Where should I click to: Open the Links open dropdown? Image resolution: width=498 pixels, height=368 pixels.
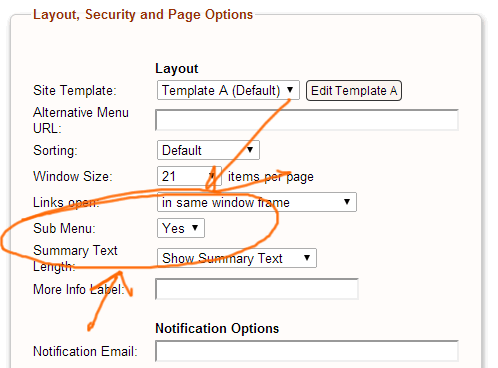(x=257, y=202)
